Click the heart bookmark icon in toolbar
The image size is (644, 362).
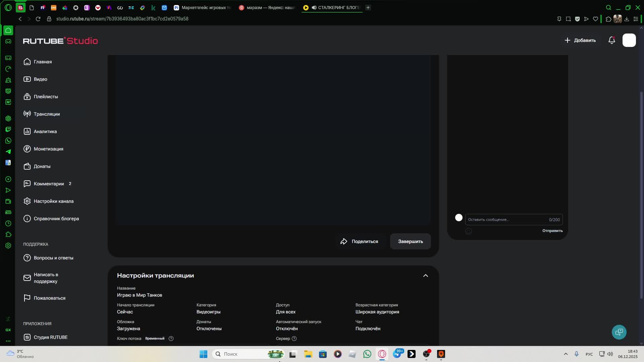(595, 19)
